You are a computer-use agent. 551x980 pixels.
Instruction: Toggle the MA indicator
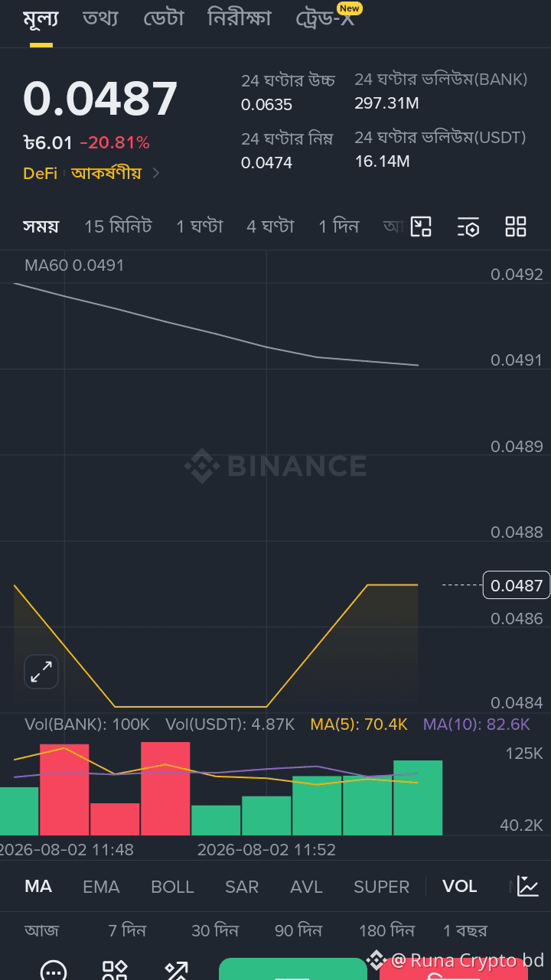pos(38,886)
